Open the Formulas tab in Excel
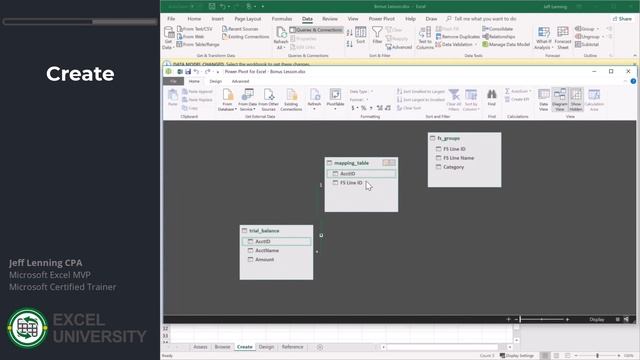The image size is (640, 360). [x=282, y=19]
